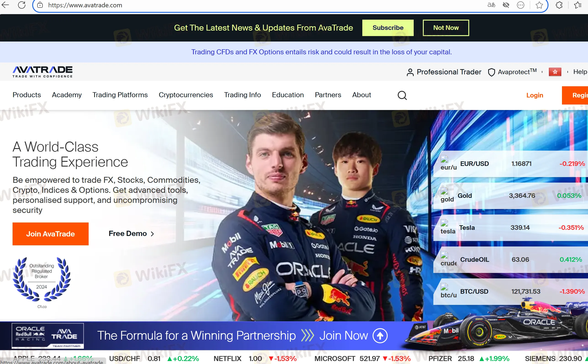588x364 pixels.
Task: Open the Cryptocurrencies menu item
Action: tap(186, 95)
